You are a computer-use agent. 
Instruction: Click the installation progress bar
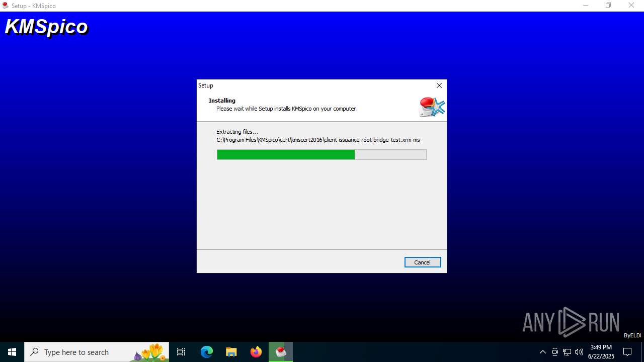pyautogui.click(x=321, y=154)
